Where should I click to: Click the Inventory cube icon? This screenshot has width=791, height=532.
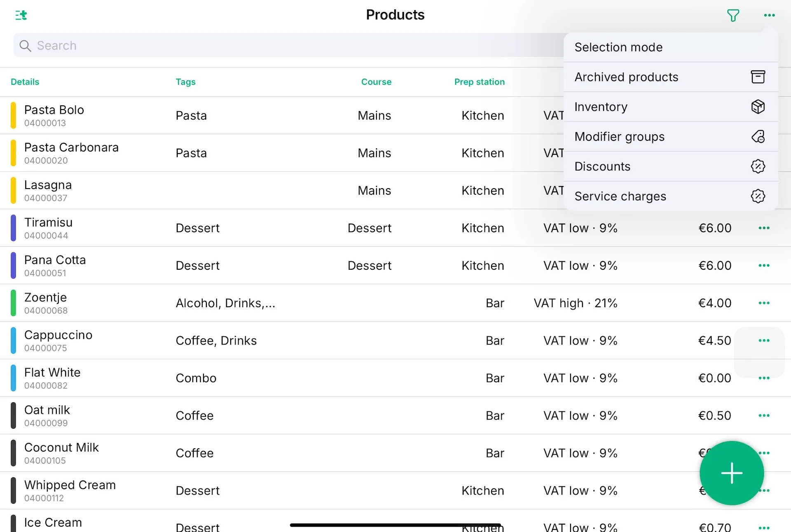(758, 107)
